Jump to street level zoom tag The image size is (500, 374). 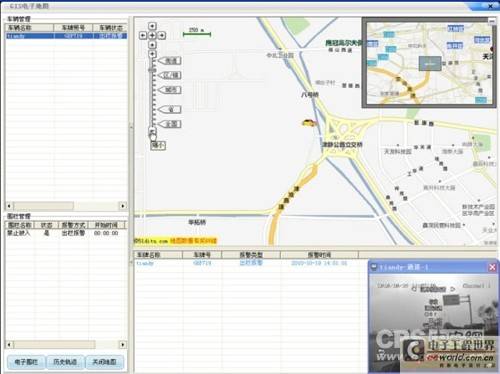[170, 61]
